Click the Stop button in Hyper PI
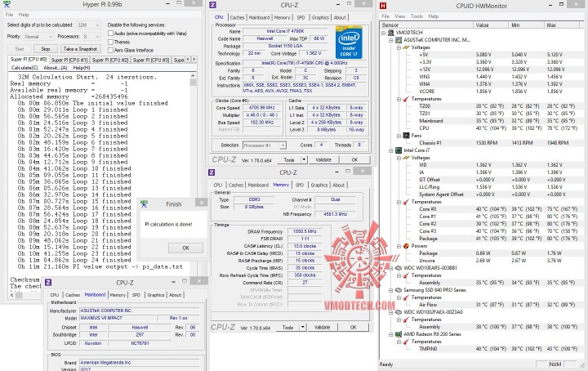Image resolution: width=588 pixels, height=371 pixels. point(46,49)
